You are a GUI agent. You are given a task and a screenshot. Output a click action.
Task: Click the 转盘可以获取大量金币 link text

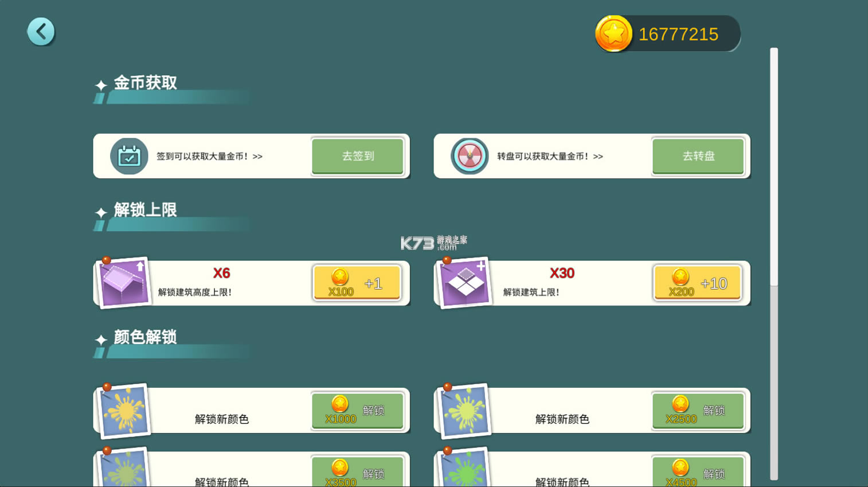point(550,156)
